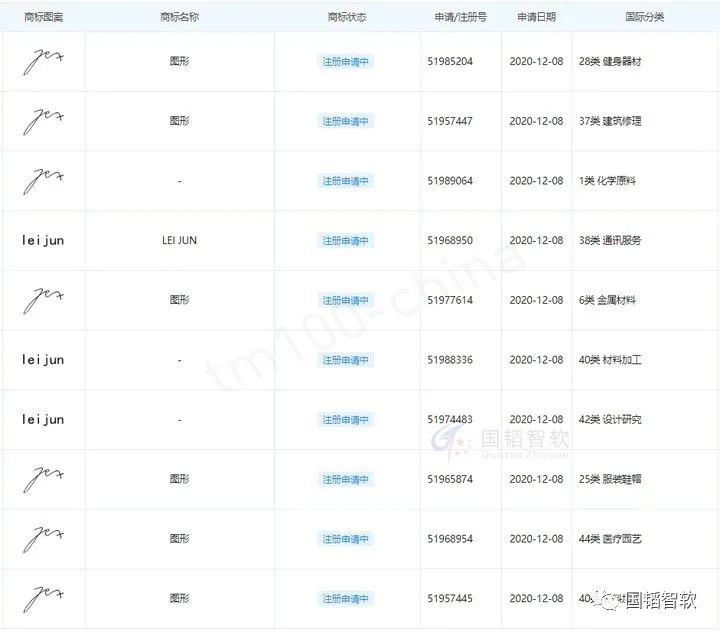The height and width of the screenshot is (632, 720).
Task: Click the 商标状态 column header
Action: click(x=347, y=17)
